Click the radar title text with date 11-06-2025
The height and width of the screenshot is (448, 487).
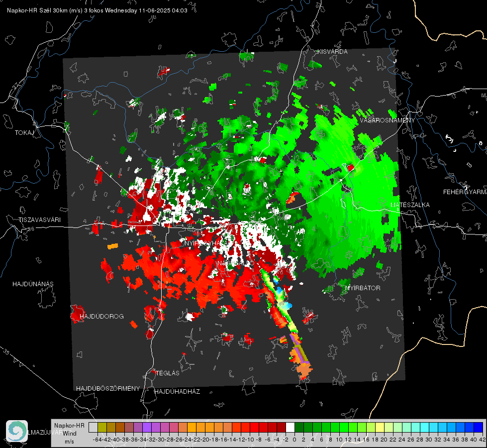(97, 10)
